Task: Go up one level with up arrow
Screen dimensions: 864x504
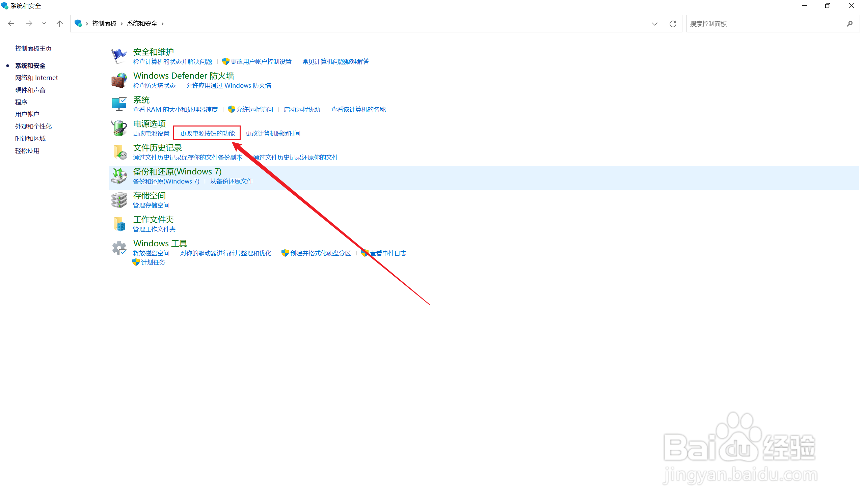Action: coord(60,24)
